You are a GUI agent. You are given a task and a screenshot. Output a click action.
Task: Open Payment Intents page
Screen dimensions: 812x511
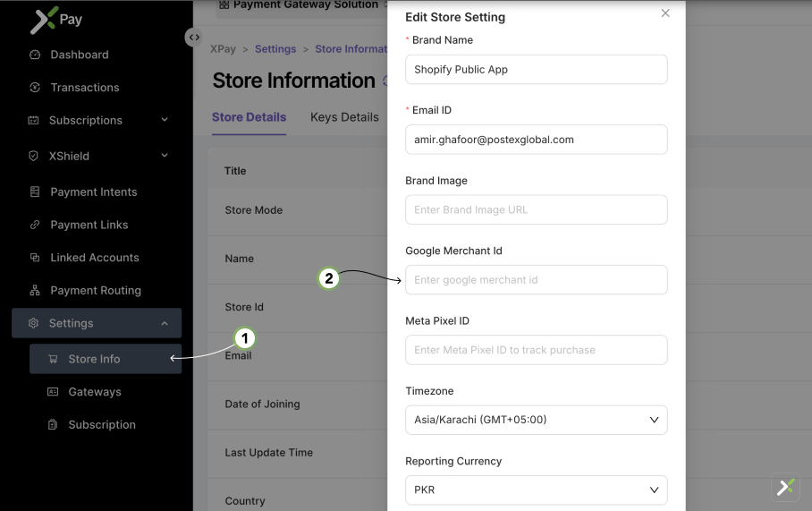click(94, 192)
